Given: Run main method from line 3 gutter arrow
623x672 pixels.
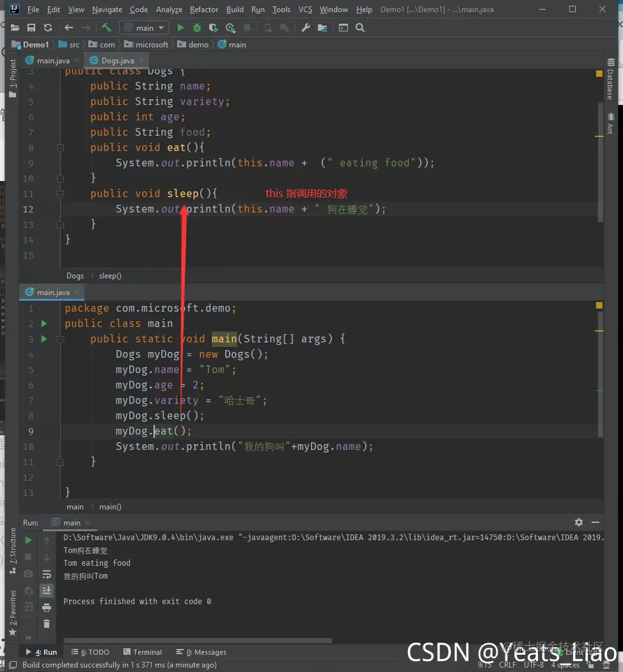Looking at the screenshot, I should [44, 339].
